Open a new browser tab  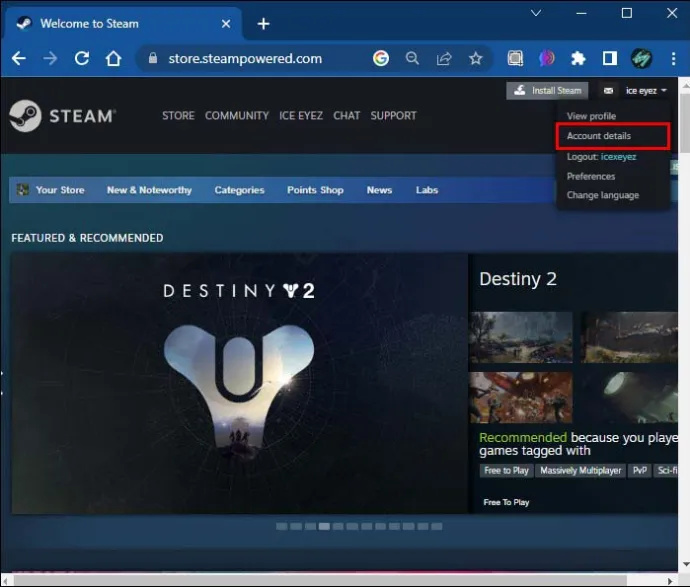[x=263, y=24]
